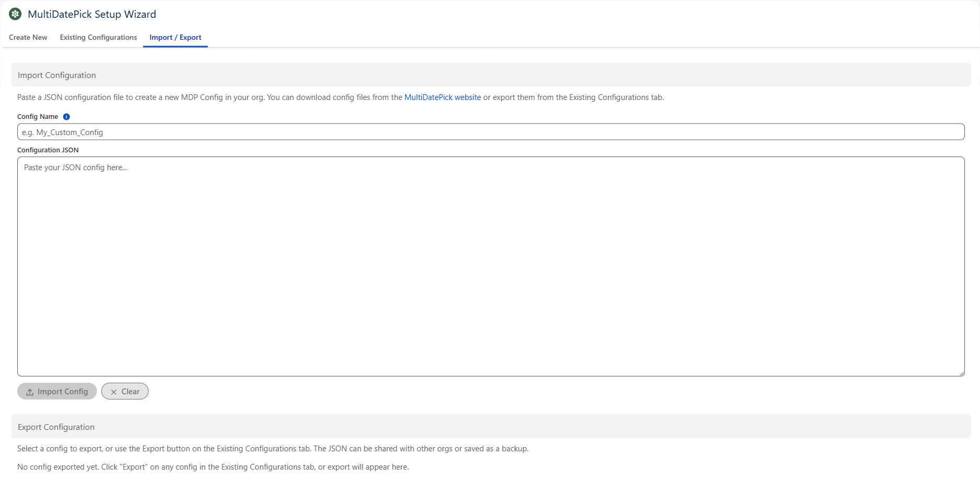Click the 'Select a config to export' description
This screenshot has width=980, height=500.
pyautogui.click(x=273, y=449)
